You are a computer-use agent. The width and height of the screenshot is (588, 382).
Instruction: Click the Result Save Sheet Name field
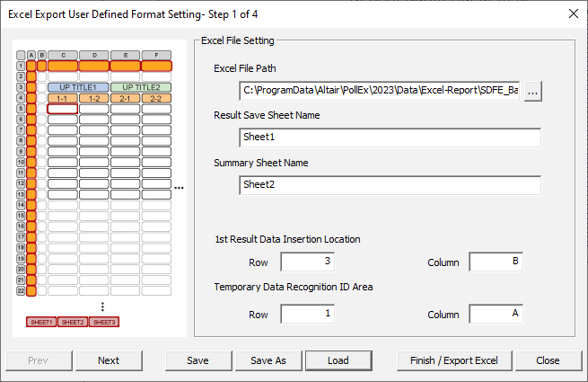point(390,138)
